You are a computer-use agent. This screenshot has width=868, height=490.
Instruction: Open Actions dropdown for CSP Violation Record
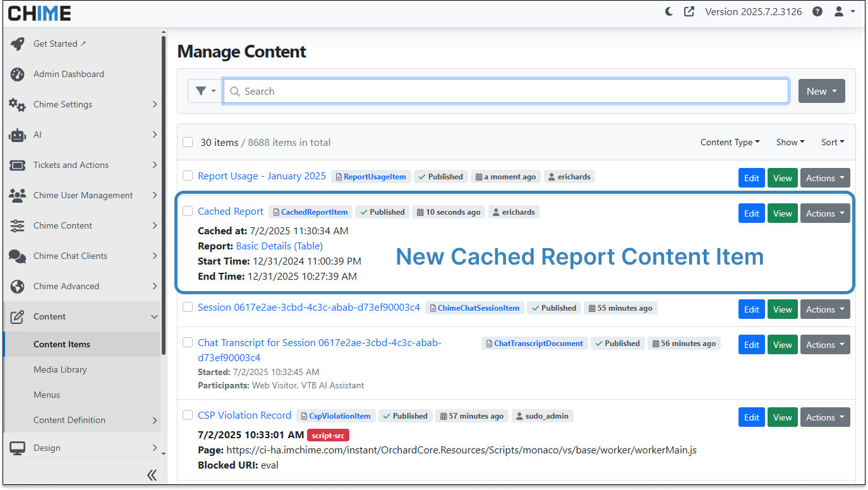pyautogui.click(x=825, y=417)
